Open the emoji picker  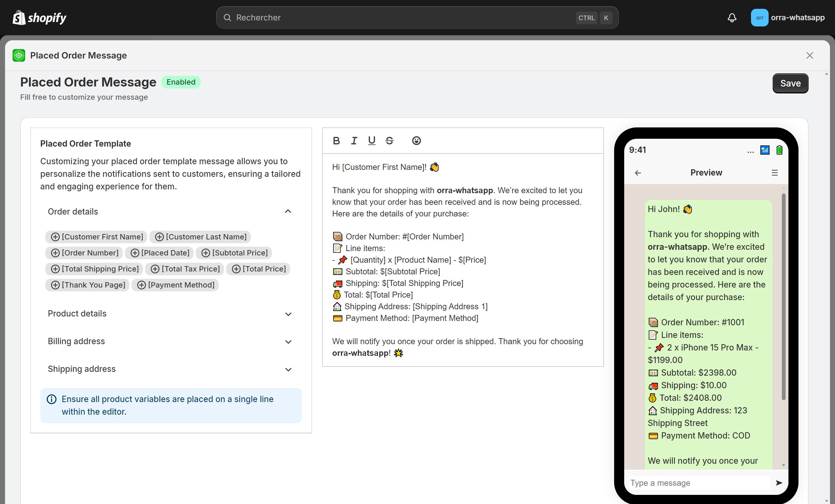417,141
